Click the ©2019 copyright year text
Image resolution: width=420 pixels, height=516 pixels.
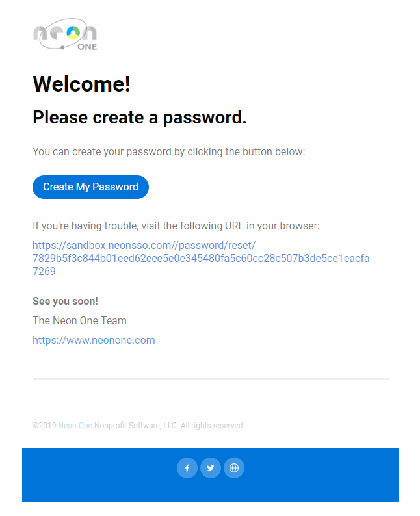(44, 426)
